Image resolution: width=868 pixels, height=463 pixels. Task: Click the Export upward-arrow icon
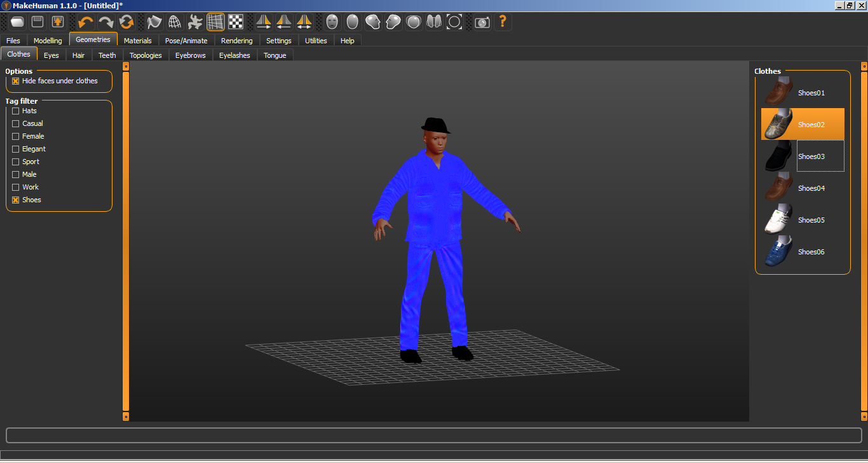(58, 22)
